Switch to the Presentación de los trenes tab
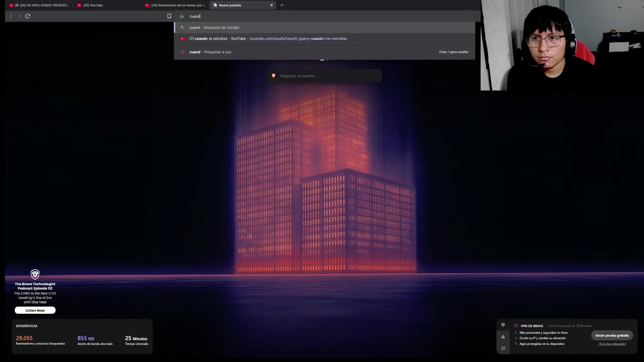This screenshot has height=362, width=644. pos(174,5)
